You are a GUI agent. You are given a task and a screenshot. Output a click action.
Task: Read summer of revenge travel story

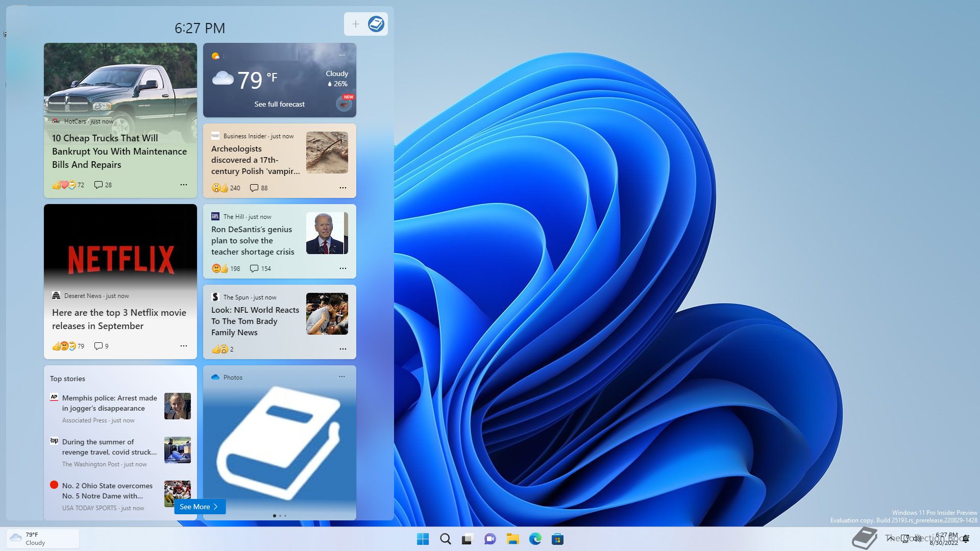pos(110,447)
